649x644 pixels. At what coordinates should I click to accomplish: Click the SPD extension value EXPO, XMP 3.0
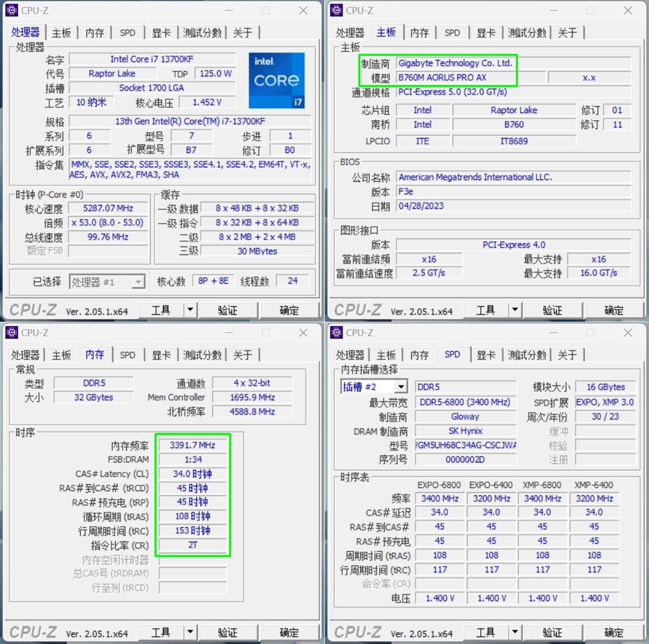[605, 402]
